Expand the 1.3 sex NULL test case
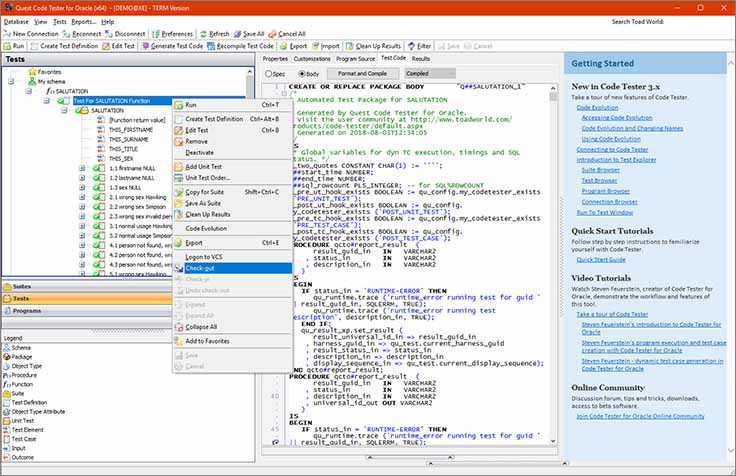Viewport: 736px width, 476px height. click(82, 187)
